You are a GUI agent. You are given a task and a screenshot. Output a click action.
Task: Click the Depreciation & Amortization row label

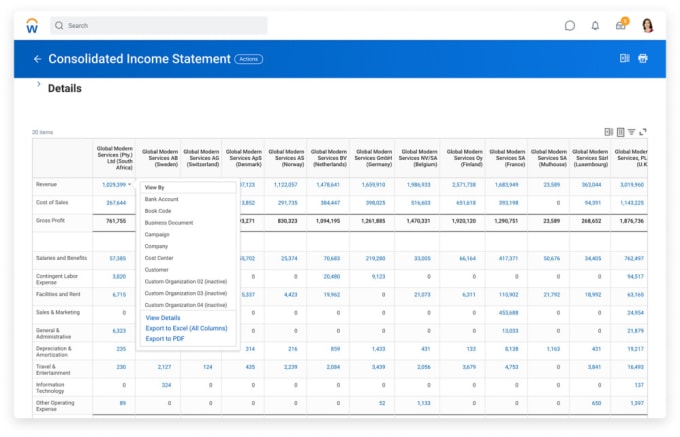point(54,352)
